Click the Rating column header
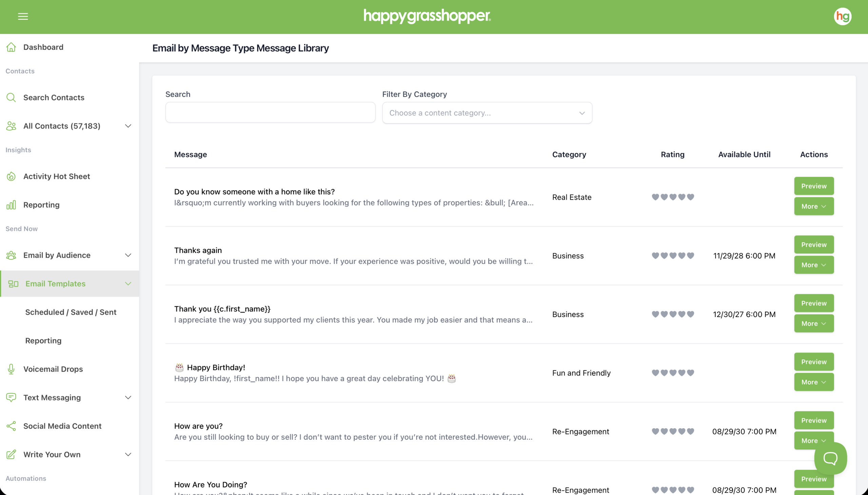This screenshot has width=868, height=495. click(672, 154)
